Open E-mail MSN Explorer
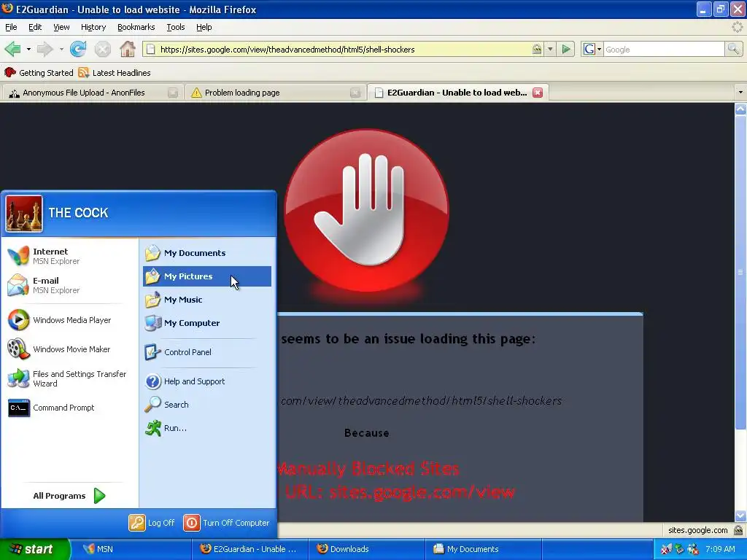This screenshot has height=560, width=747. click(x=69, y=285)
